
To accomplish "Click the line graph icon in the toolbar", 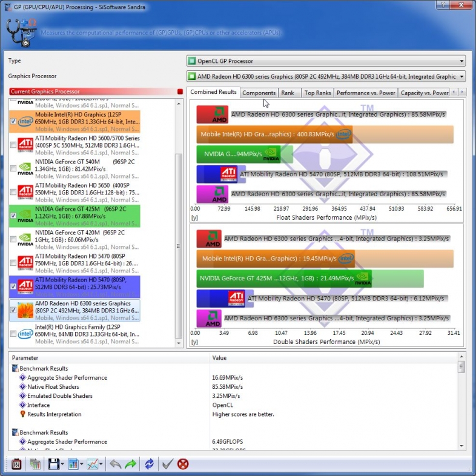I will (92, 464).
